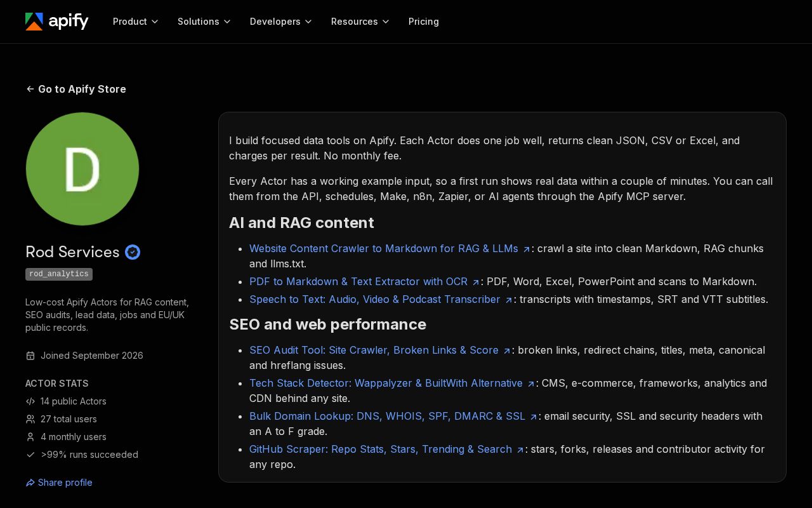Image resolution: width=812 pixels, height=508 pixels.
Task: Expand the Resources menu
Action: [360, 22]
